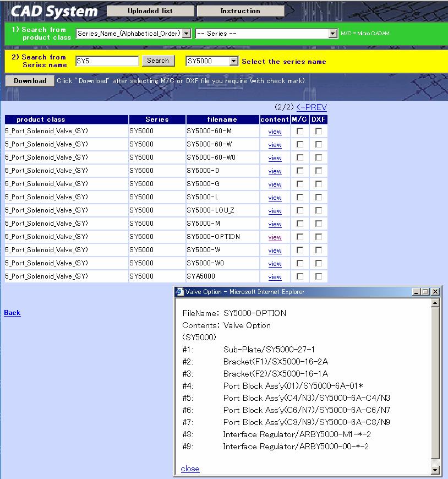This screenshot has height=479, width=448.
Task: Go to previous page via <-PREV link
Action: (311, 107)
